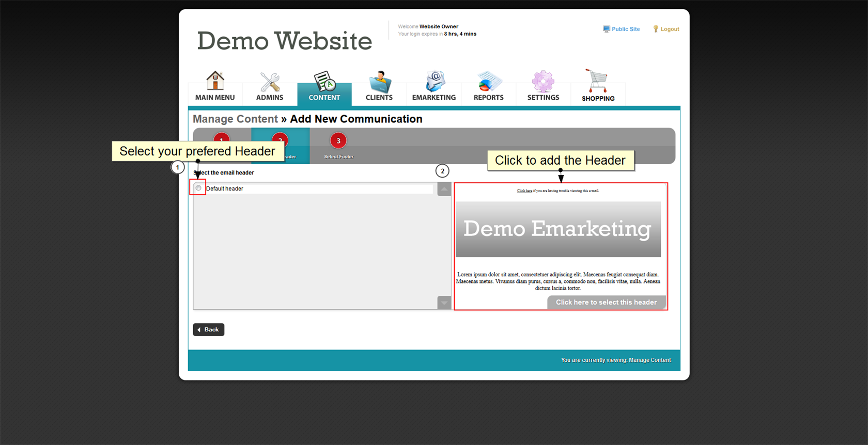The image size is (868, 445).
Task: Open the Clients folder icon
Action: [379, 82]
